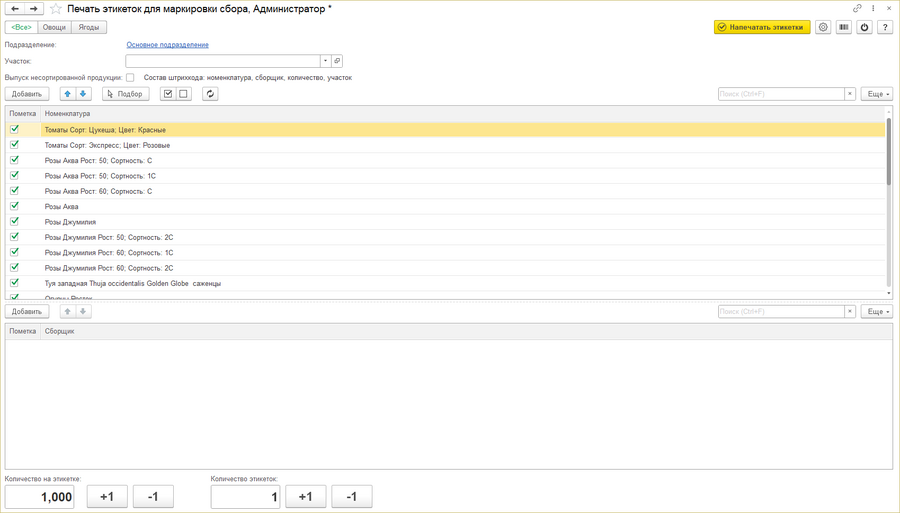This screenshot has height=513, width=900.
Task: Go back with the left arrow button
Action: 15,9
